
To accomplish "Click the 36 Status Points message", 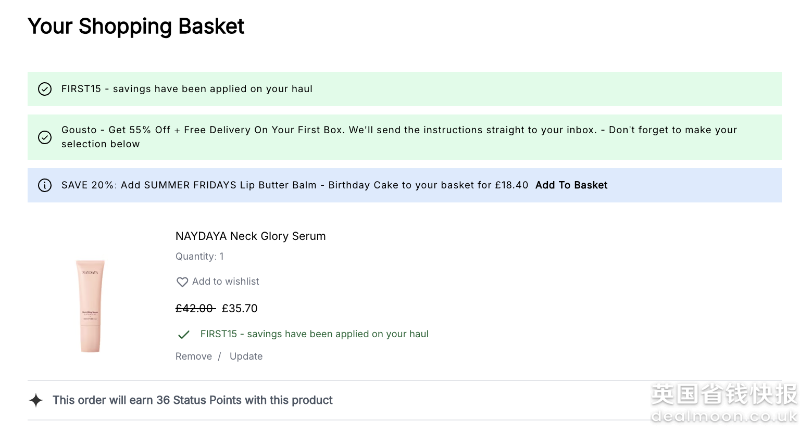I will (192, 400).
